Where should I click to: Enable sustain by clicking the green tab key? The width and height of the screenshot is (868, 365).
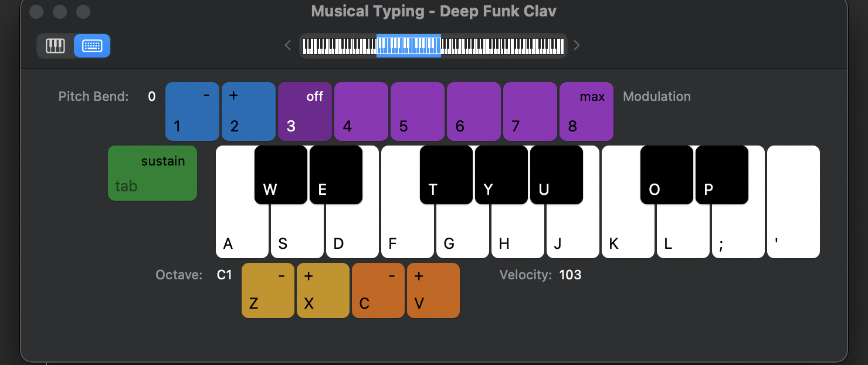(x=152, y=173)
